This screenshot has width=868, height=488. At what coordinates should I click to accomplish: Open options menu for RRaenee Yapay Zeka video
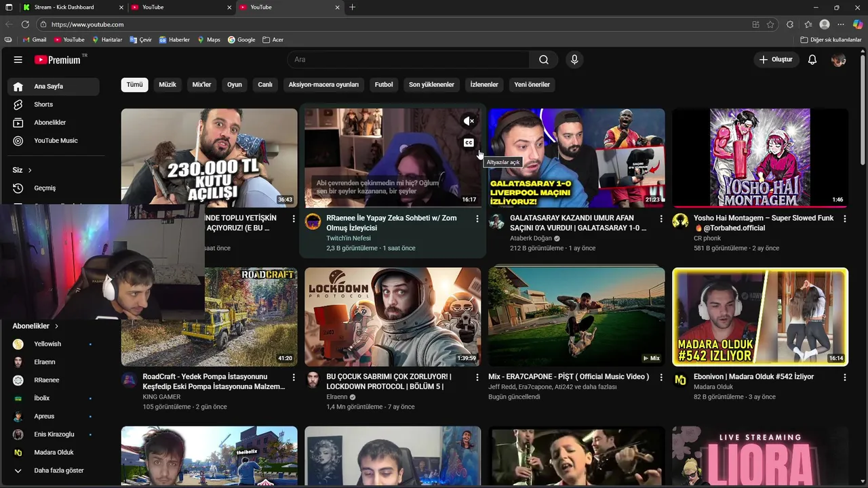click(477, 218)
